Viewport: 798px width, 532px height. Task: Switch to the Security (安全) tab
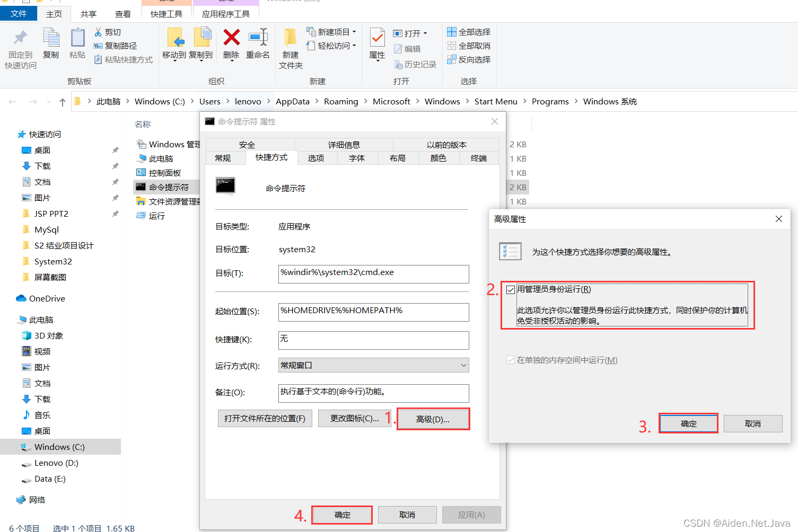coord(247,145)
